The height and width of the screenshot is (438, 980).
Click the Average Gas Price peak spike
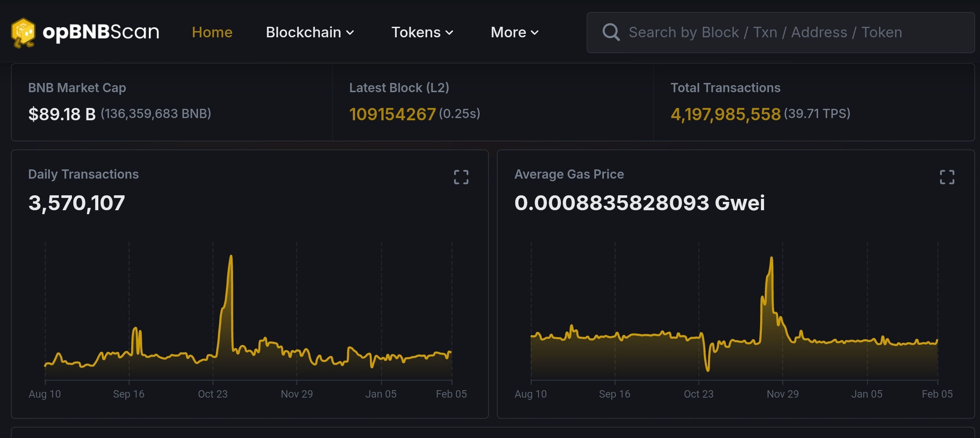click(x=771, y=259)
